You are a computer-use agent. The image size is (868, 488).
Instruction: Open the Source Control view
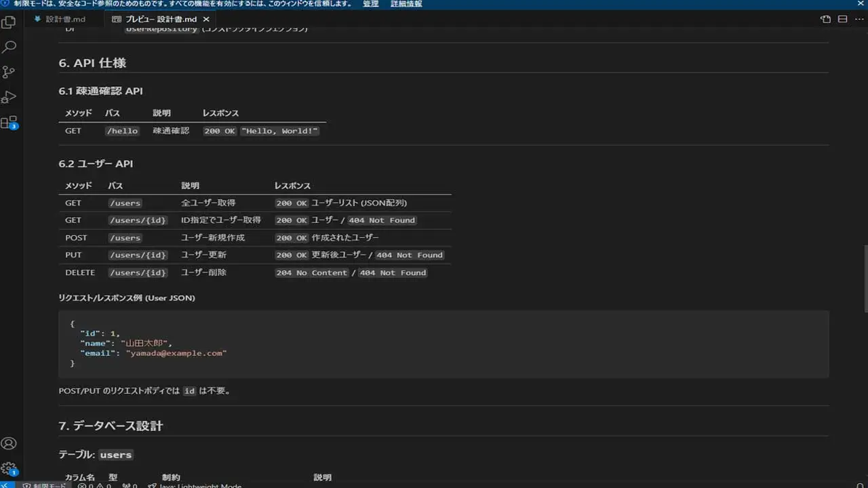click(x=9, y=72)
